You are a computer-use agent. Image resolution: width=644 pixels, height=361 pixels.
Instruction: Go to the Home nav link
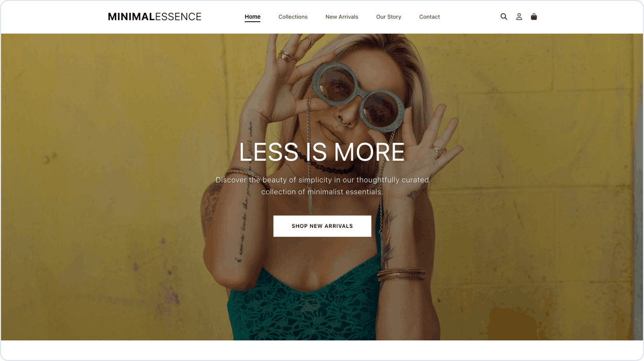(252, 17)
